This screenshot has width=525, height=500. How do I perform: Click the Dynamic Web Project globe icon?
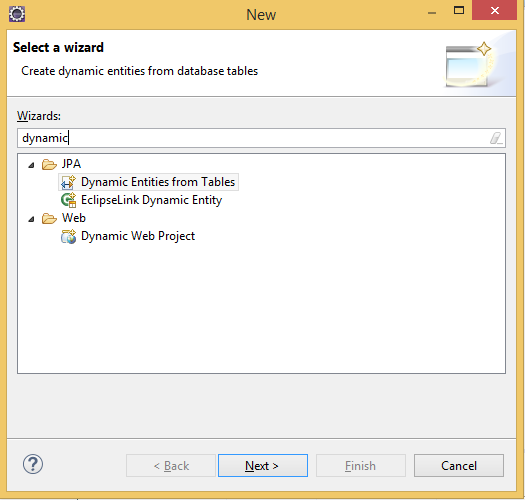pyautogui.click(x=68, y=236)
